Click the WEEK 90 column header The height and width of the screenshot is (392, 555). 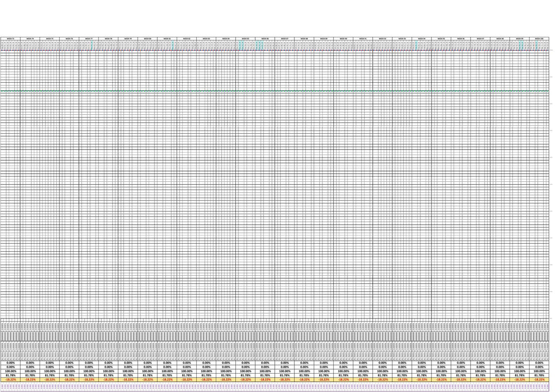pyautogui.click(x=343, y=38)
